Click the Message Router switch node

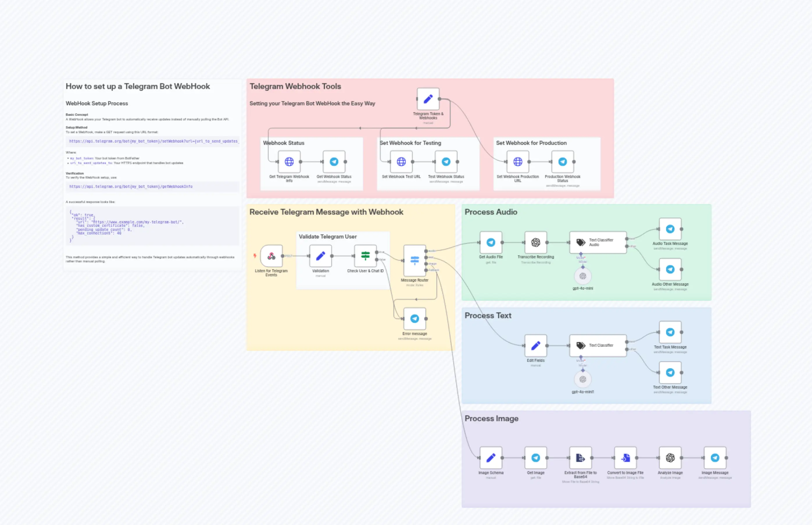click(x=414, y=260)
